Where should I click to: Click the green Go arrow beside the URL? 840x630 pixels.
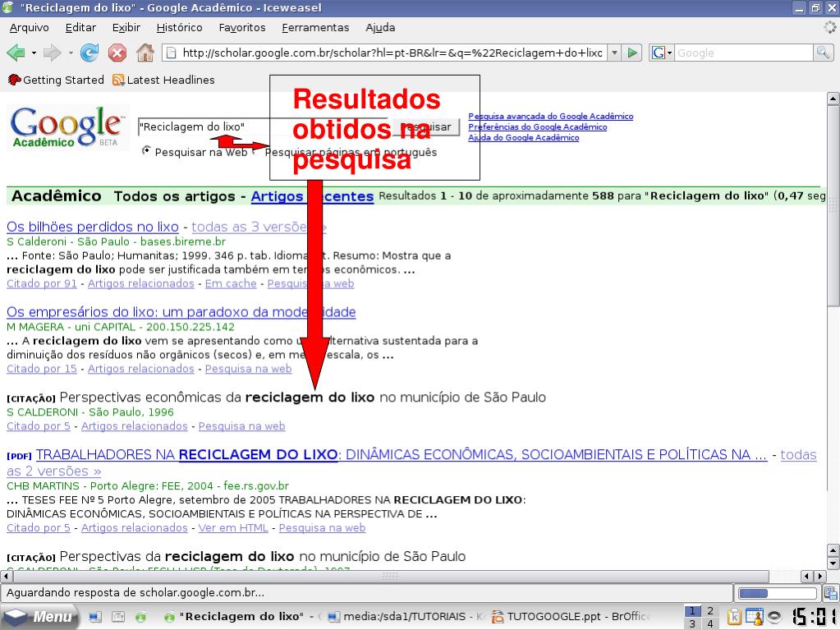[633, 53]
